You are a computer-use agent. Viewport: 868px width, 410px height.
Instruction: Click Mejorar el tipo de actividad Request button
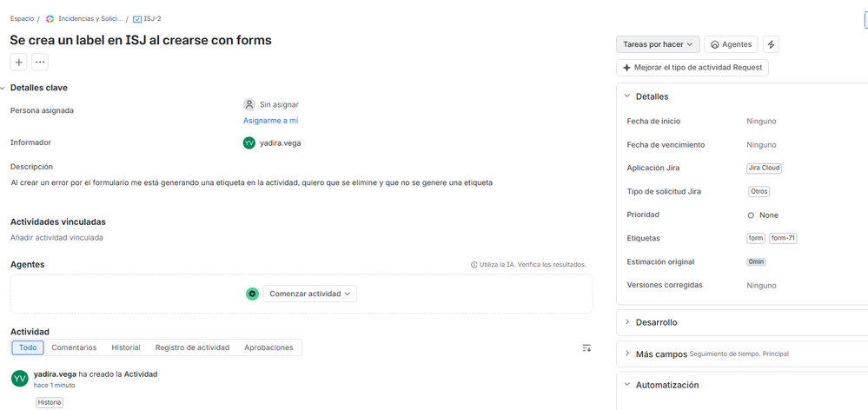pyautogui.click(x=692, y=68)
